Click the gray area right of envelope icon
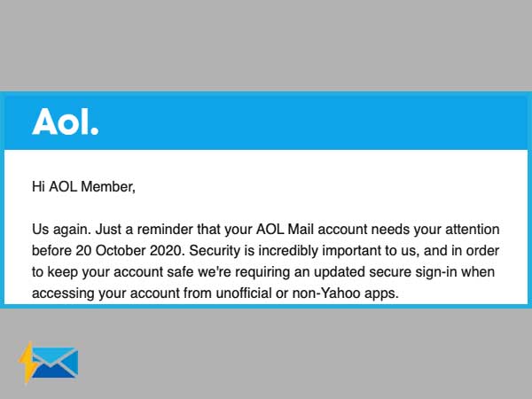 (x=305, y=355)
